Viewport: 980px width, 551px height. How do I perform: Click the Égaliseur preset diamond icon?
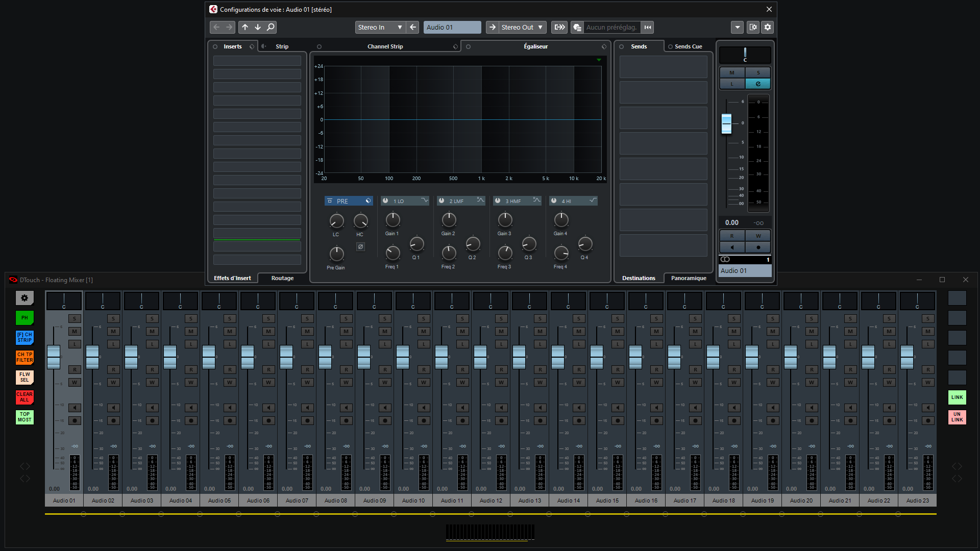point(604,46)
